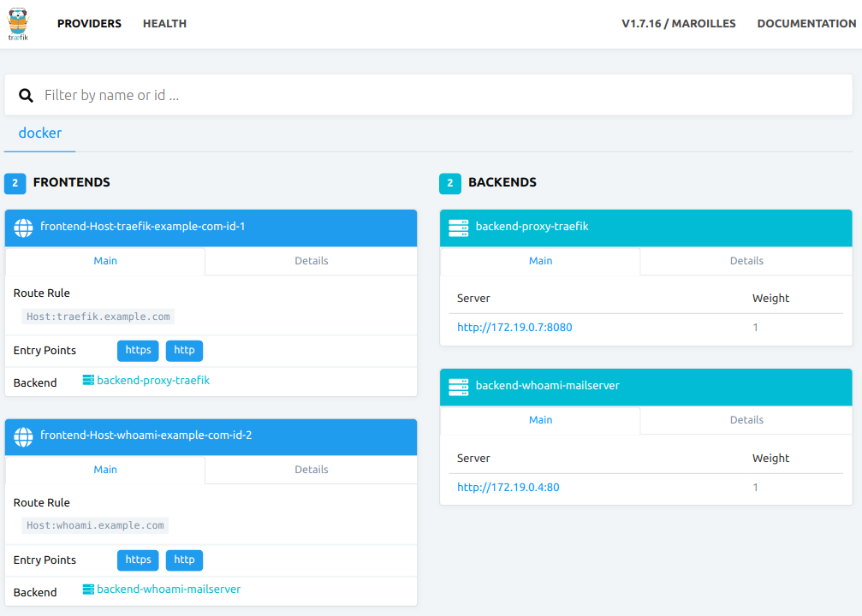862x616 pixels.
Task: Select Main tab of whoami-example frontend
Action: click(105, 470)
